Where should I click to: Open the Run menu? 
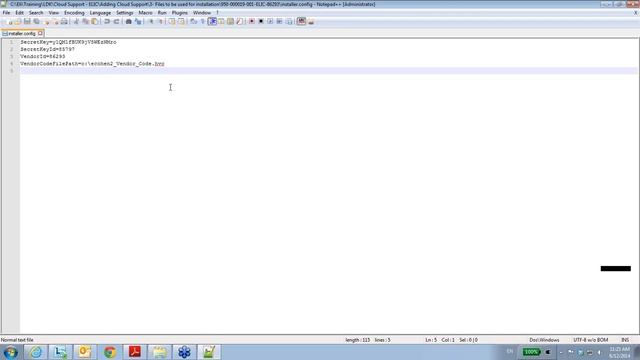pos(162,13)
